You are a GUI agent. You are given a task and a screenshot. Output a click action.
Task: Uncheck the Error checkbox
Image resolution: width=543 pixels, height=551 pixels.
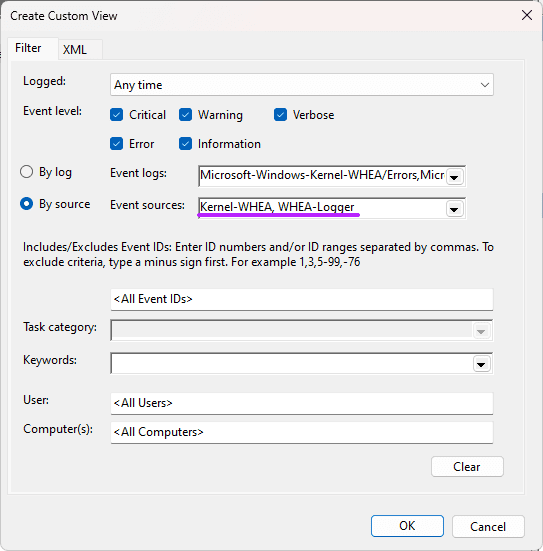pyautogui.click(x=116, y=144)
